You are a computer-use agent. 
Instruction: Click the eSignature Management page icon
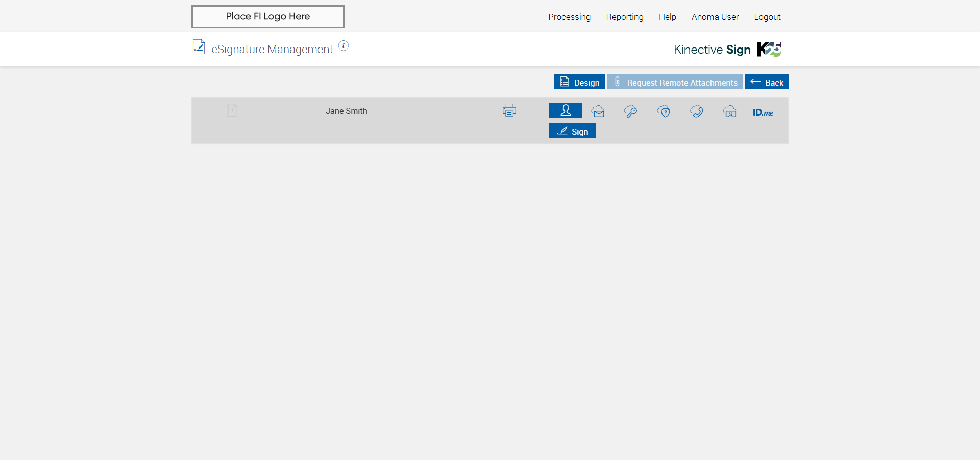[199, 47]
